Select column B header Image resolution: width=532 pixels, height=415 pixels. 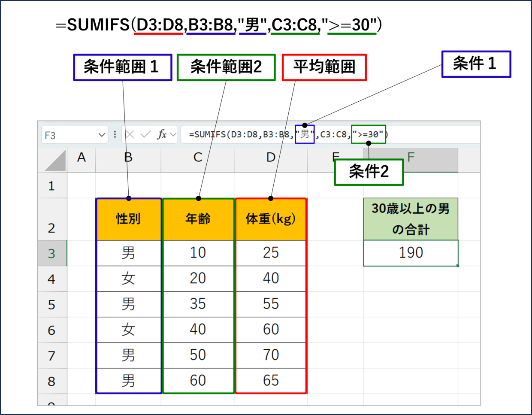point(128,158)
